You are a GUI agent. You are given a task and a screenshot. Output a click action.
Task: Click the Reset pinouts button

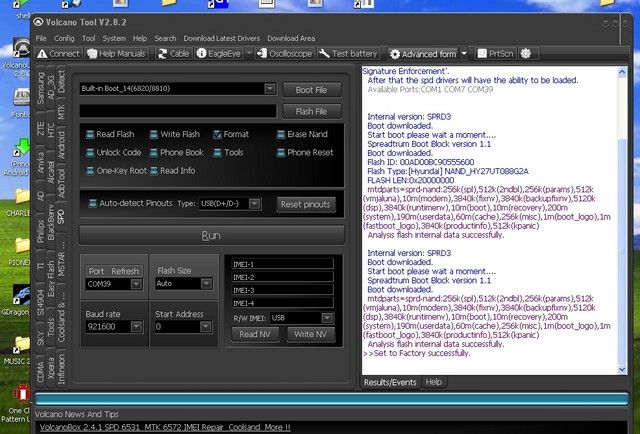click(306, 205)
